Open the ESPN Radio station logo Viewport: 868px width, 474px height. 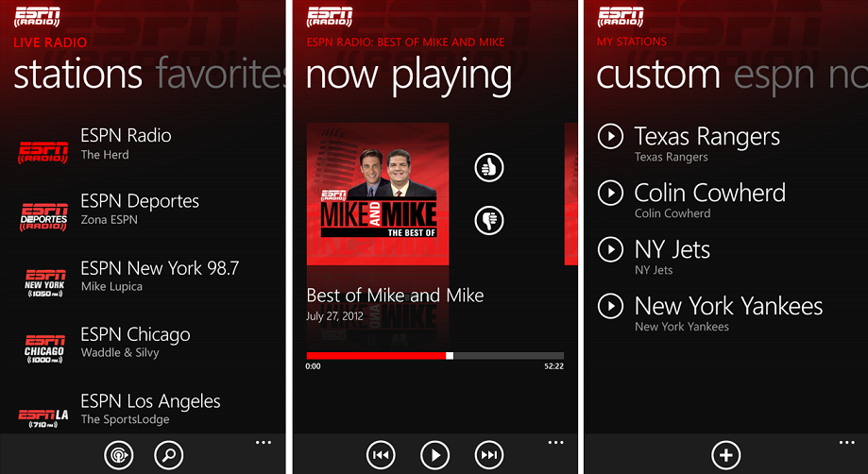43,152
